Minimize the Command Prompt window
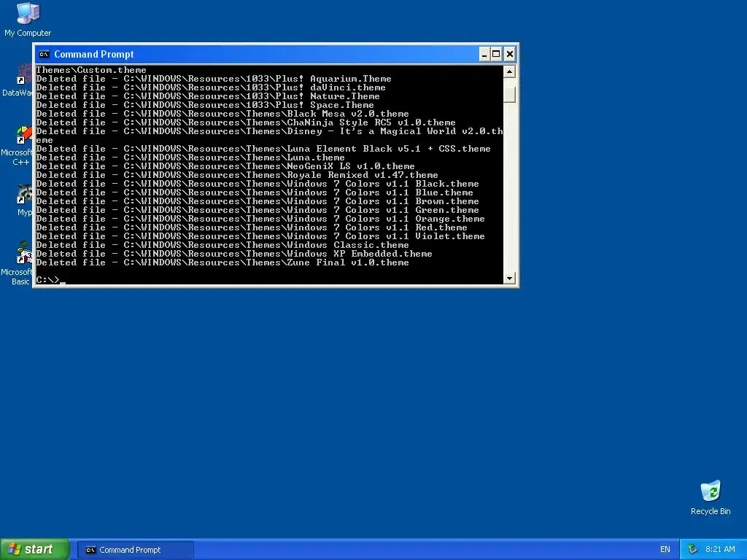Screen dimensions: 747x560 [484, 54]
